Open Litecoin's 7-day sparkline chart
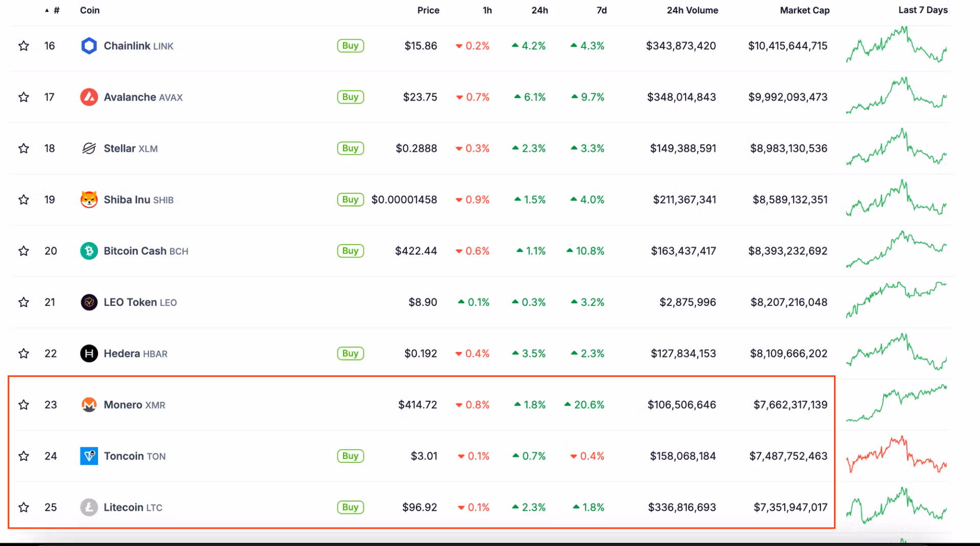980x546 pixels. click(x=896, y=506)
